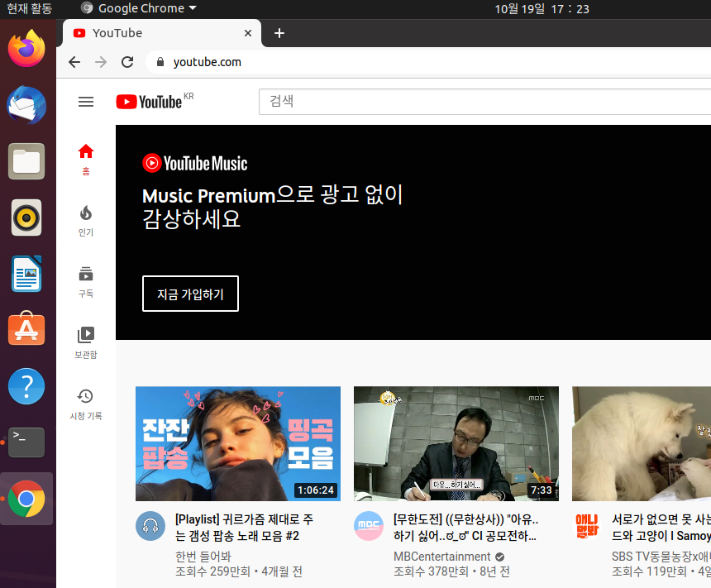Open the 무한도전 video thumbnail
The width and height of the screenshot is (711, 588).
[456, 444]
